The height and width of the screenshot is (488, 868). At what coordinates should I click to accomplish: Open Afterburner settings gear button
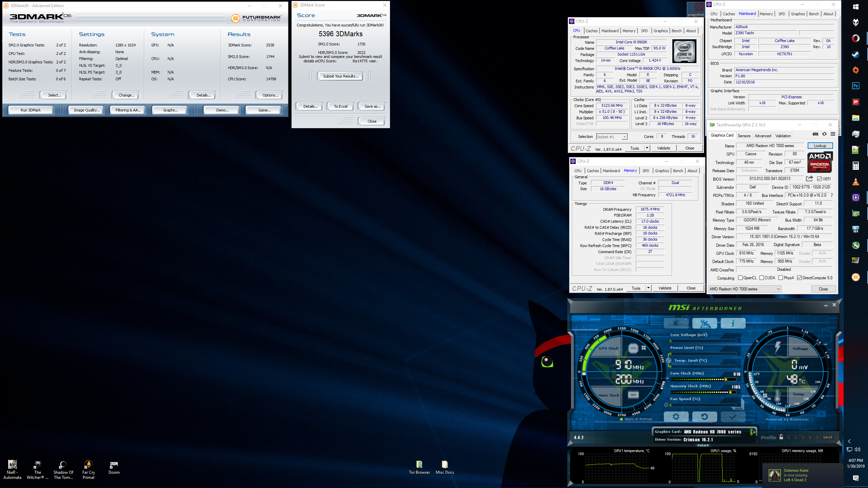point(676,417)
